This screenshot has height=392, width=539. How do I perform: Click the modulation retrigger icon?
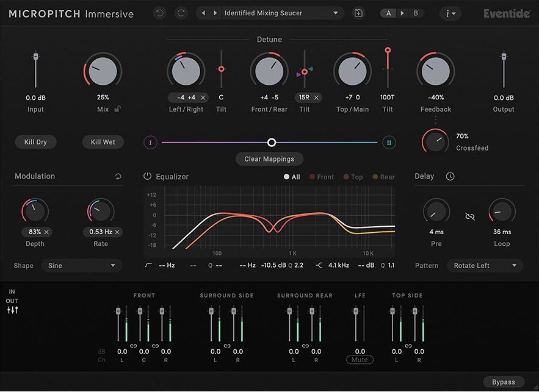[x=118, y=175]
